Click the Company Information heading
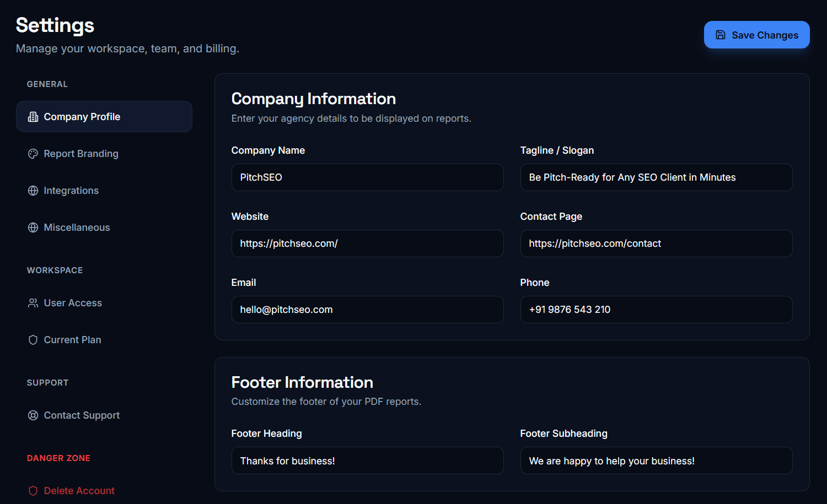This screenshot has width=827, height=504. (x=314, y=99)
